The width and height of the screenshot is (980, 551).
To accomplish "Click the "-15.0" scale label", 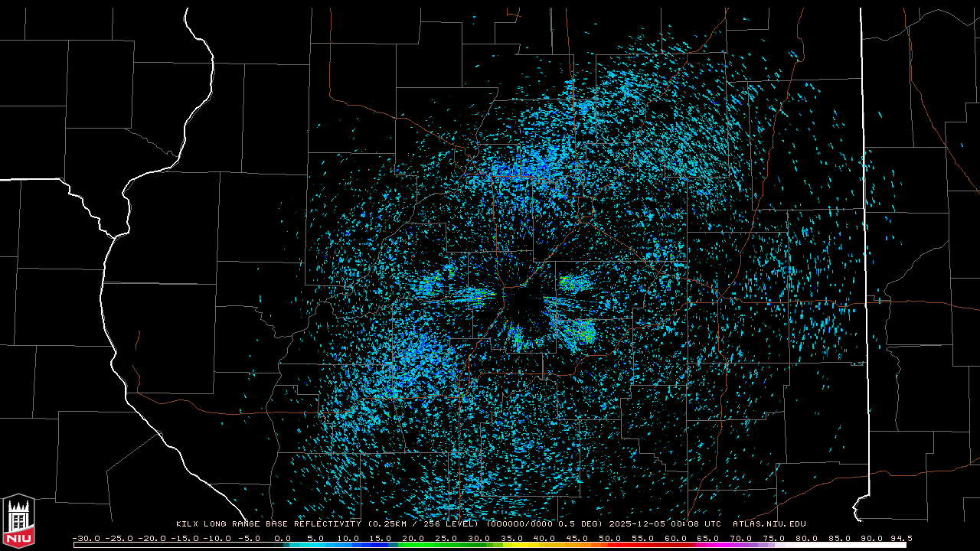I will (x=185, y=538).
